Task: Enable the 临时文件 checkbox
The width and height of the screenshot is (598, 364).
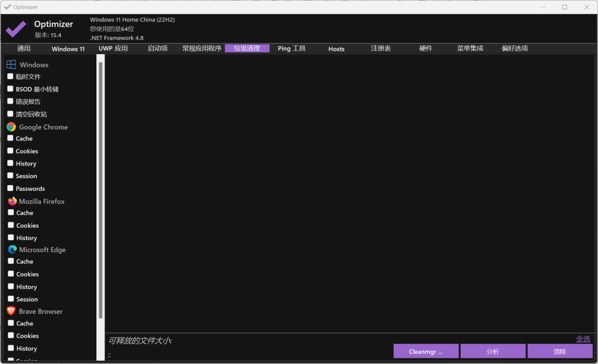Action: pos(11,76)
